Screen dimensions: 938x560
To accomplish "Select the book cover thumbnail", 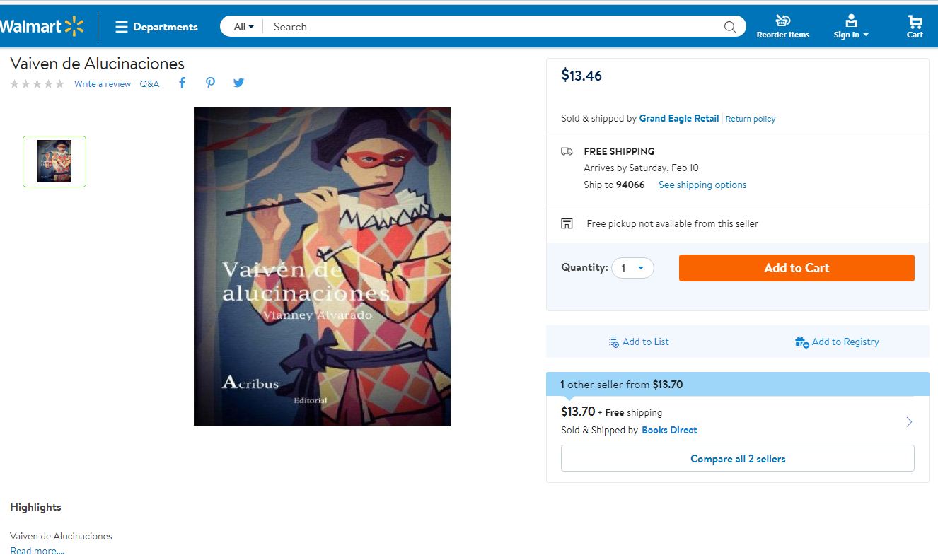I will [54, 161].
